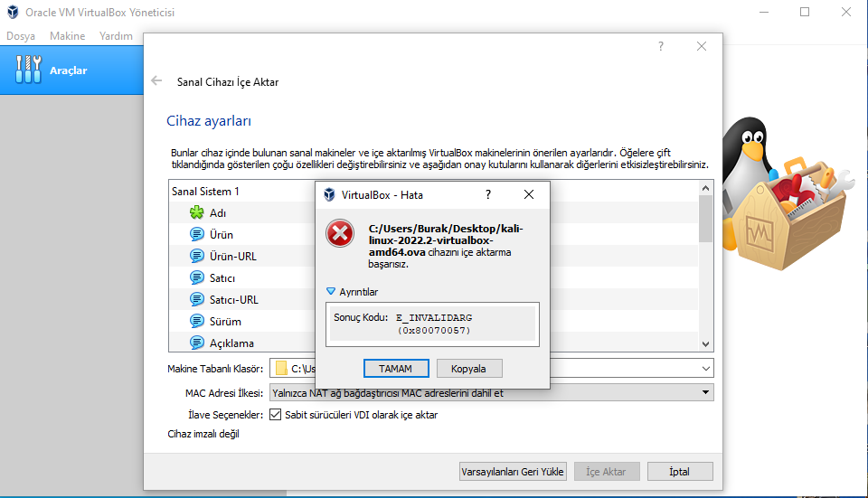Select the Ürün-URL row label
868x498 pixels.
pyautogui.click(x=233, y=256)
